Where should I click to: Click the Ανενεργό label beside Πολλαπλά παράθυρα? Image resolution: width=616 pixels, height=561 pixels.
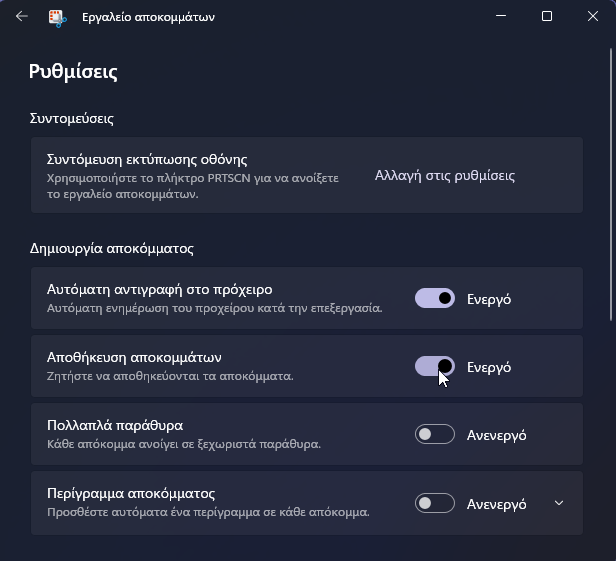(497, 435)
